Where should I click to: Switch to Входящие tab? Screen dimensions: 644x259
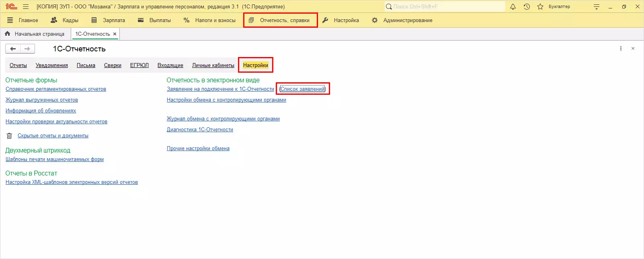pyautogui.click(x=170, y=65)
